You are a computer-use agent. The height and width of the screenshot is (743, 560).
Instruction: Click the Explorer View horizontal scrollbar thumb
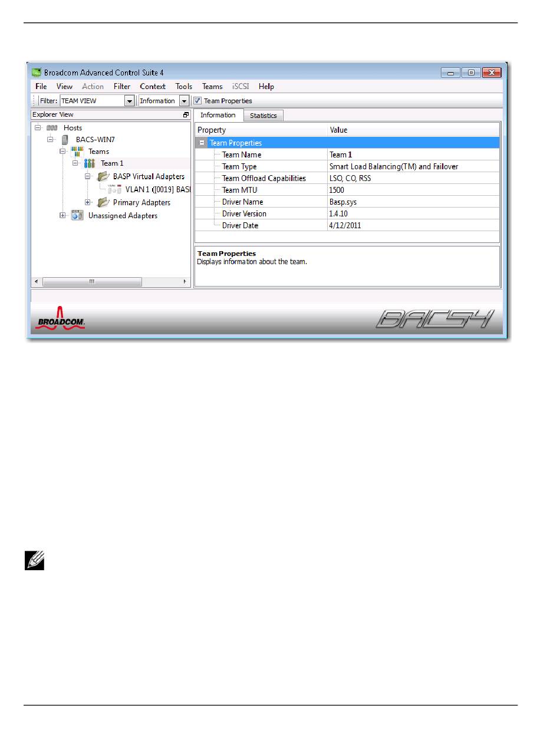tap(91, 282)
